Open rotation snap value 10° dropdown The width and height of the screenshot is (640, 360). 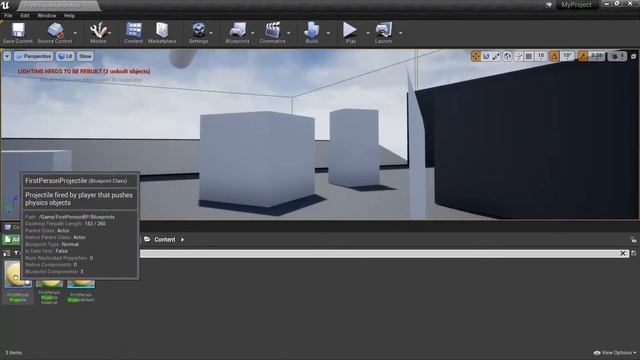[x=567, y=56]
